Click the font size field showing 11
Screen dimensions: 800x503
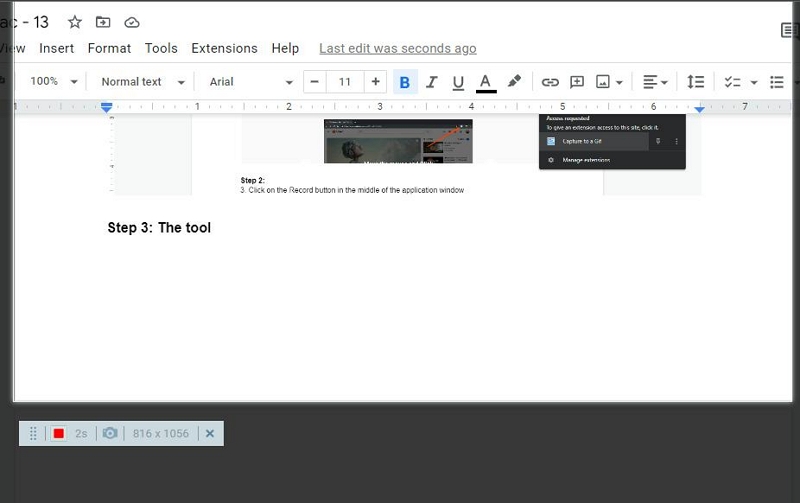click(x=345, y=82)
